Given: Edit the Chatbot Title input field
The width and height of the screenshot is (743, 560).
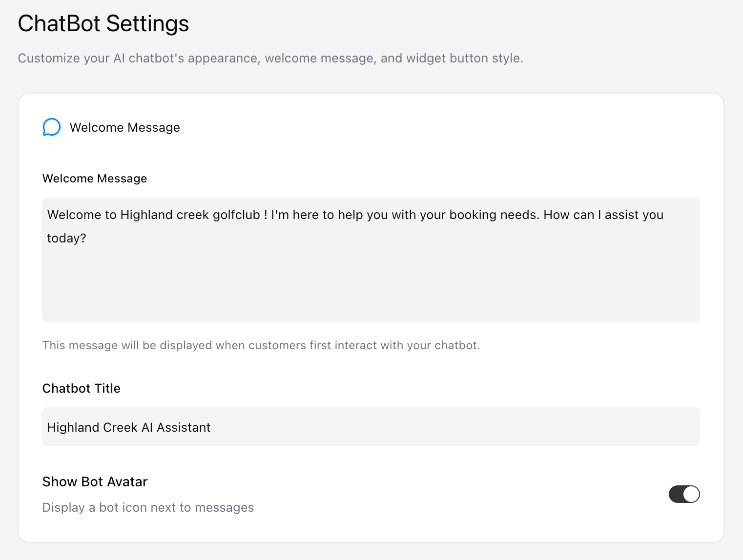Looking at the screenshot, I should (x=371, y=427).
